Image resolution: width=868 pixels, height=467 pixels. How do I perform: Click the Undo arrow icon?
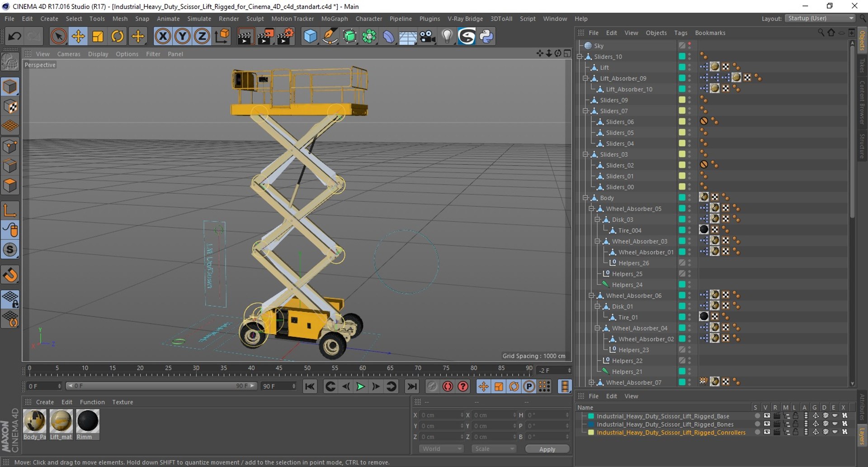point(14,36)
